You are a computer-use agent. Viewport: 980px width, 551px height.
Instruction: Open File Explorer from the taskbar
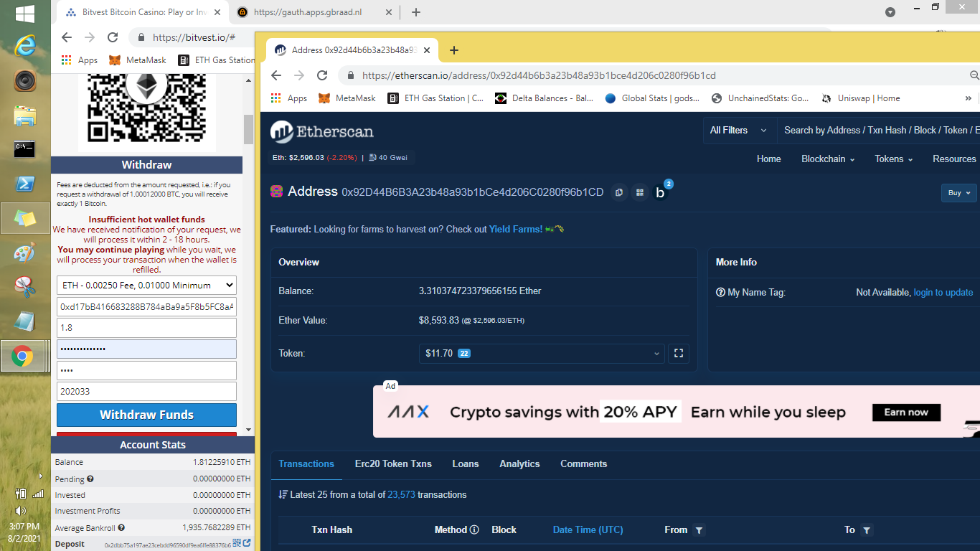24,115
